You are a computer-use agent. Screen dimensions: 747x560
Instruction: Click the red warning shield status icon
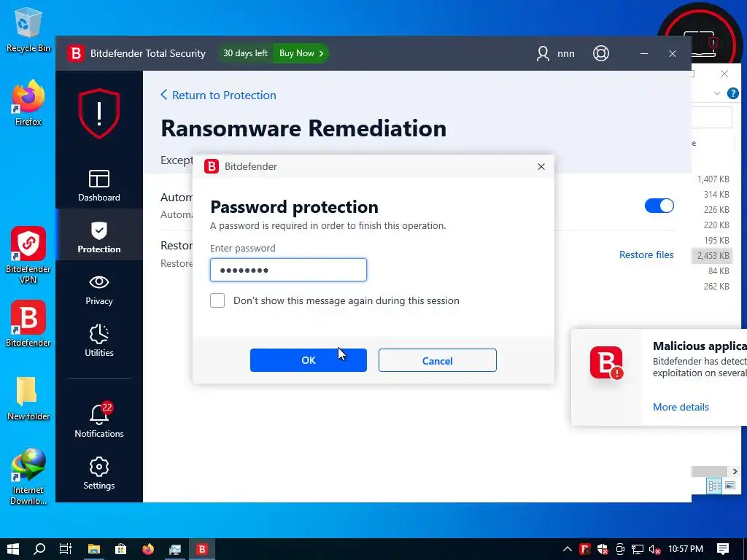pos(99,113)
